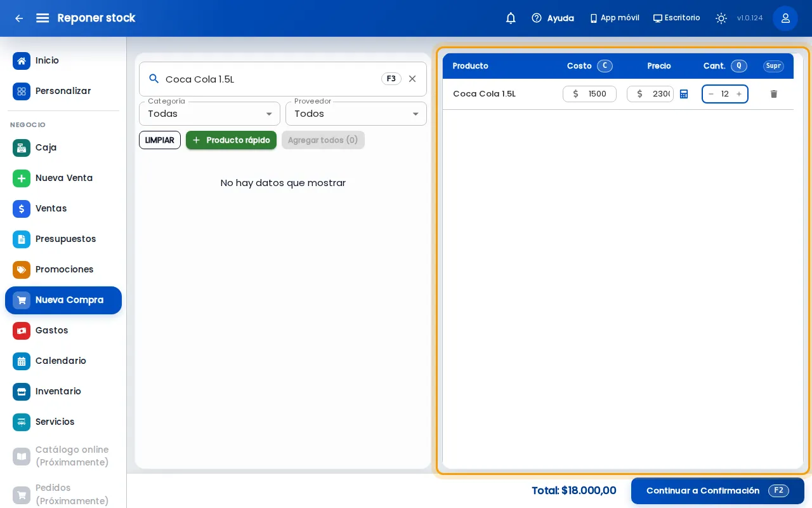Open the Categoría dropdown
The width and height of the screenshot is (812, 508).
coord(209,114)
